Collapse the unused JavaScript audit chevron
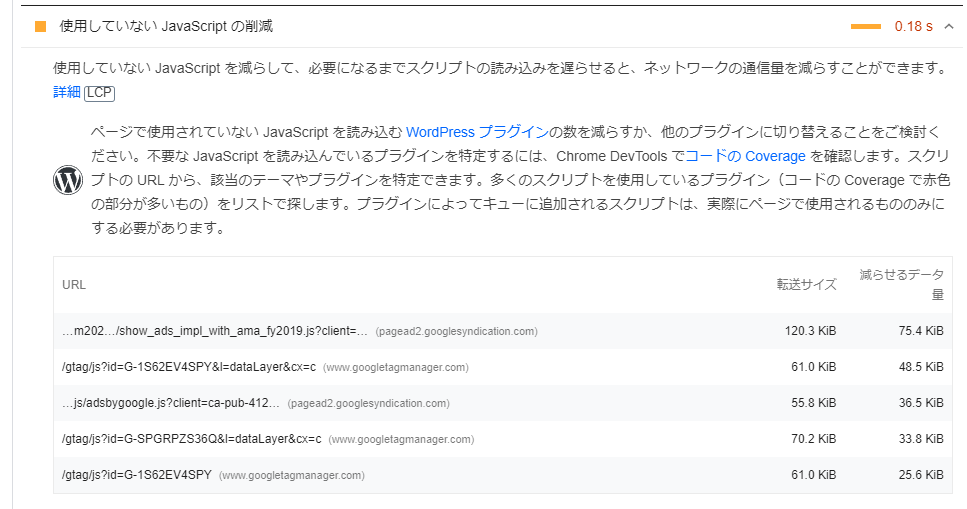Image resolution: width=967 pixels, height=509 pixels. pyautogui.click(x=949, y=27)
